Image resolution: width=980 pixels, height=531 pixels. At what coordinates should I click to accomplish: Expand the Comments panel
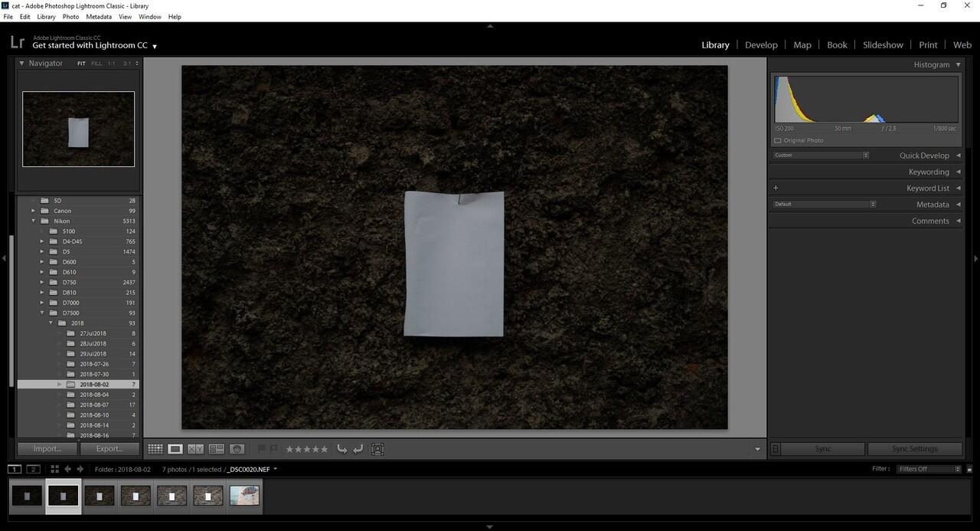coord(958,221)
